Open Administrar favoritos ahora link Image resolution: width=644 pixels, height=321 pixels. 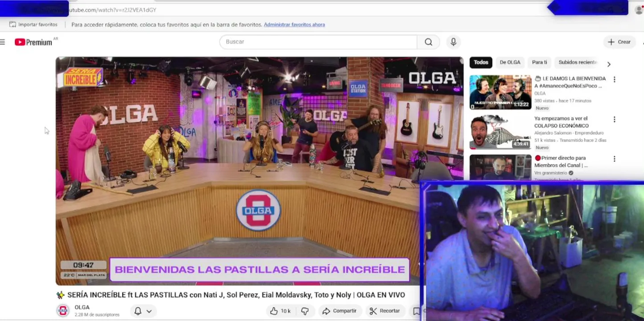[294, 25]
